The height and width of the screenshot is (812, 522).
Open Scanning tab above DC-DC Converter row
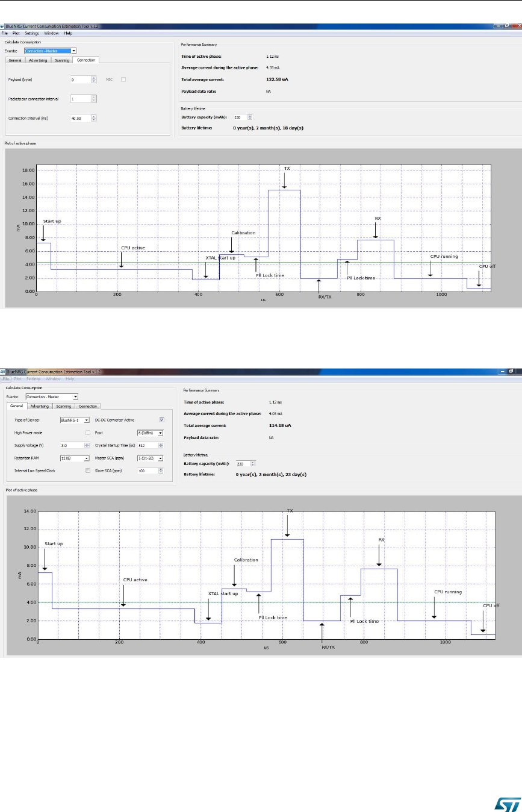[63, 407]
